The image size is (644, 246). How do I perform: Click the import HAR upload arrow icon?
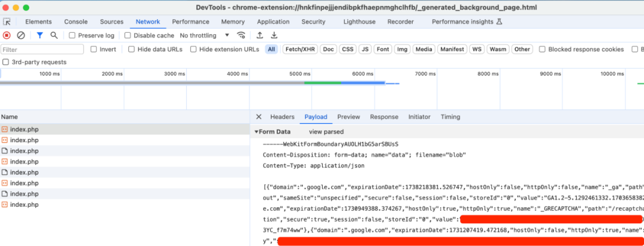259,35
